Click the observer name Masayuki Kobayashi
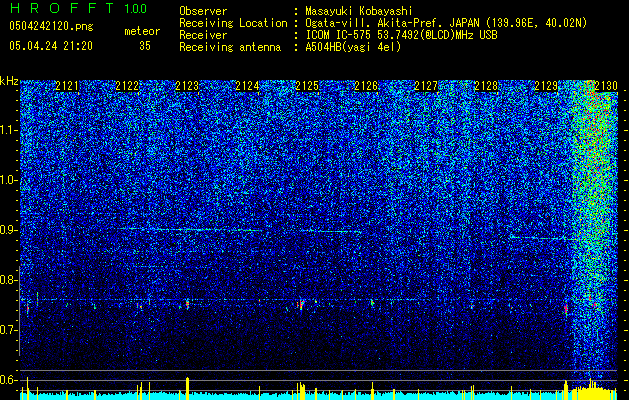Screen dimensions: 629x400 (359, 11)
